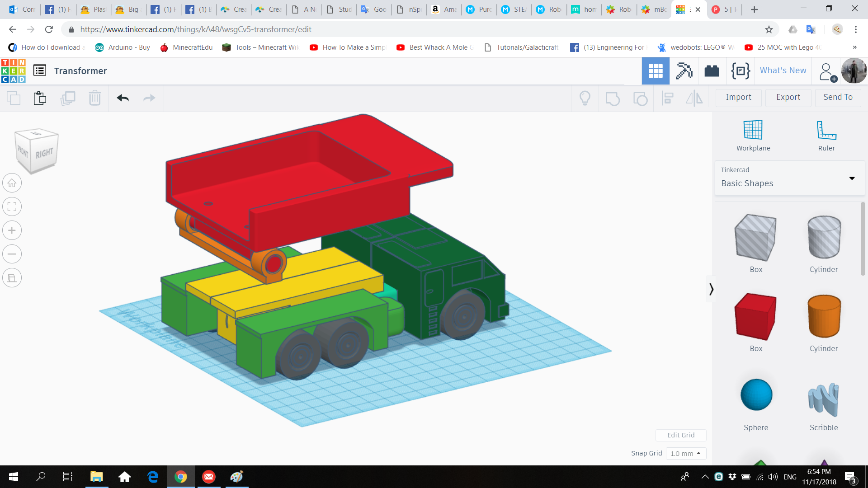The image size is (868, 488).
Task: Click the Zoom out minus icon
Action: [x=12, y=254]
